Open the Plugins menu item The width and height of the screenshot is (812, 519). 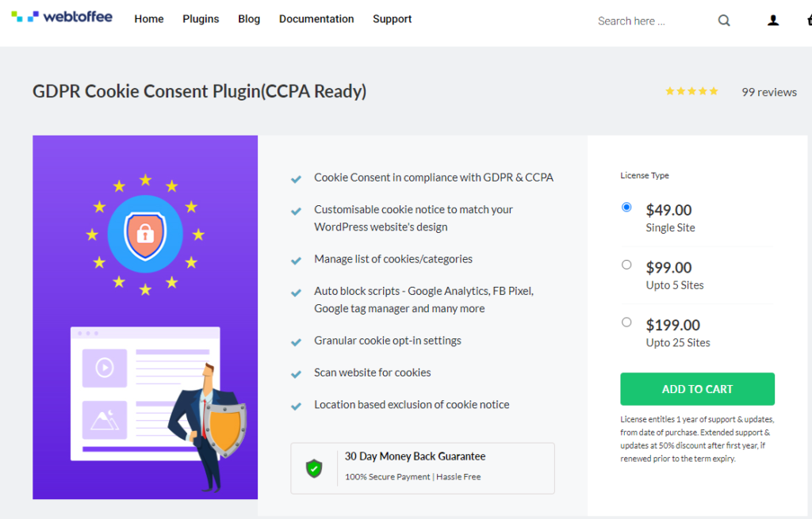(x=201, y=19)
